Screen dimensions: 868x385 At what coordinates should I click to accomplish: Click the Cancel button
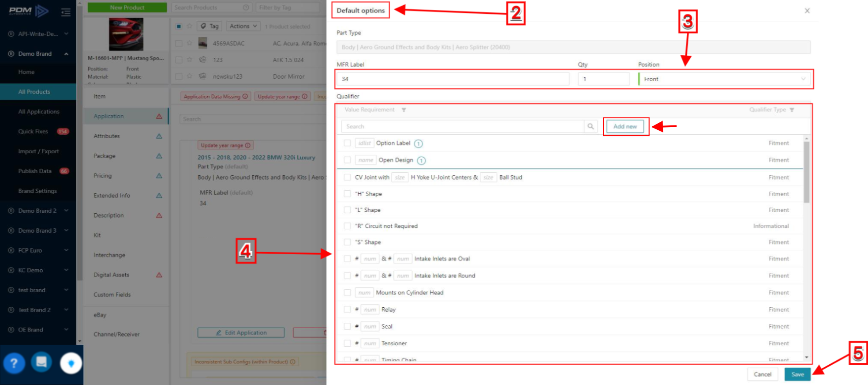[763, 374]
